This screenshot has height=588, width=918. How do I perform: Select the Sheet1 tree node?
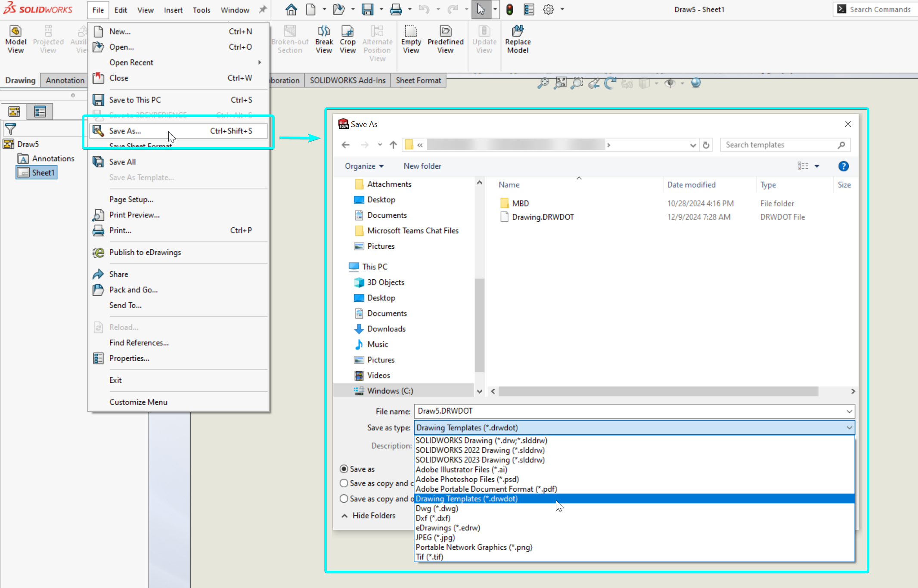coord(37,173)
